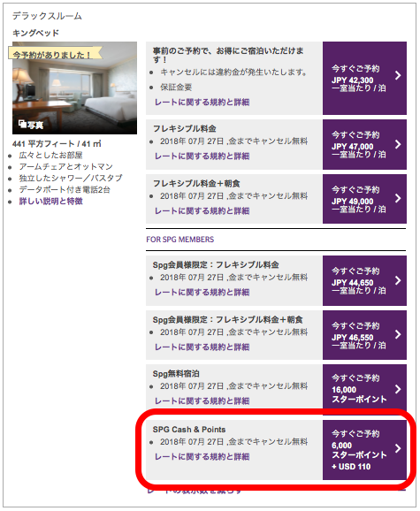
Task: Open the photo gallery icon labeled 写真
Action: pyautogui.click(x=31, y=125)
